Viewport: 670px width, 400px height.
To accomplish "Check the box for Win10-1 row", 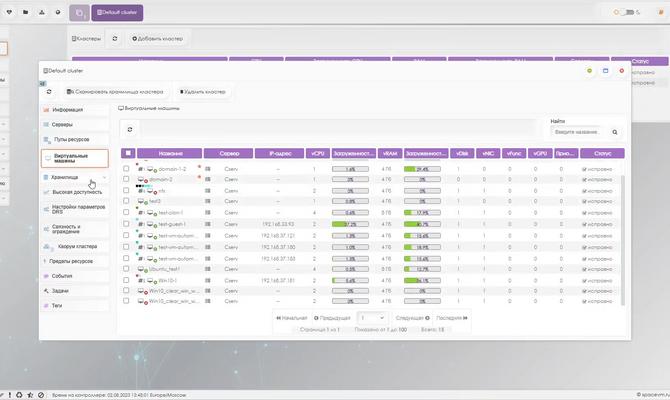I will tap(126, 280).
